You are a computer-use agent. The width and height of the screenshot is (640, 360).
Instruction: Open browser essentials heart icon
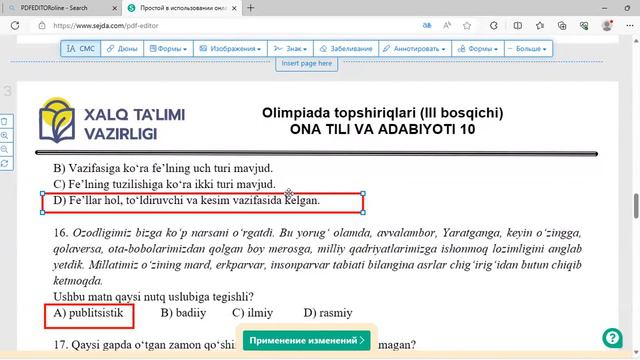pos(584,25)
